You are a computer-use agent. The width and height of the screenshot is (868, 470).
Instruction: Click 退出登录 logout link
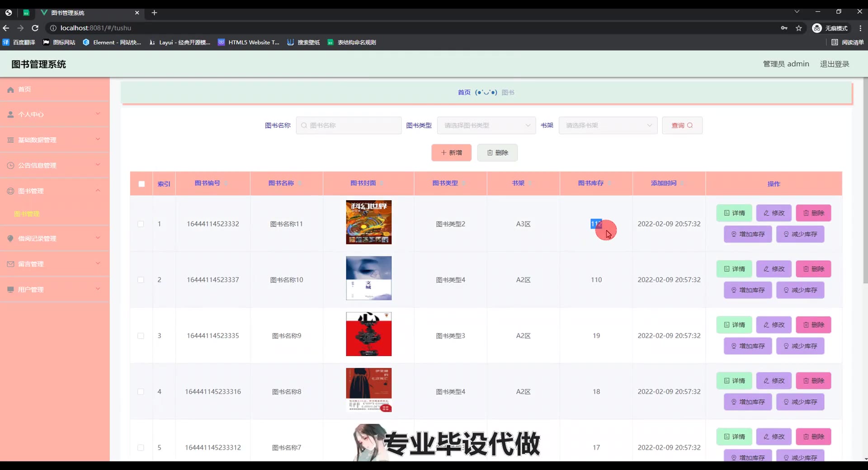coord(835,64)
